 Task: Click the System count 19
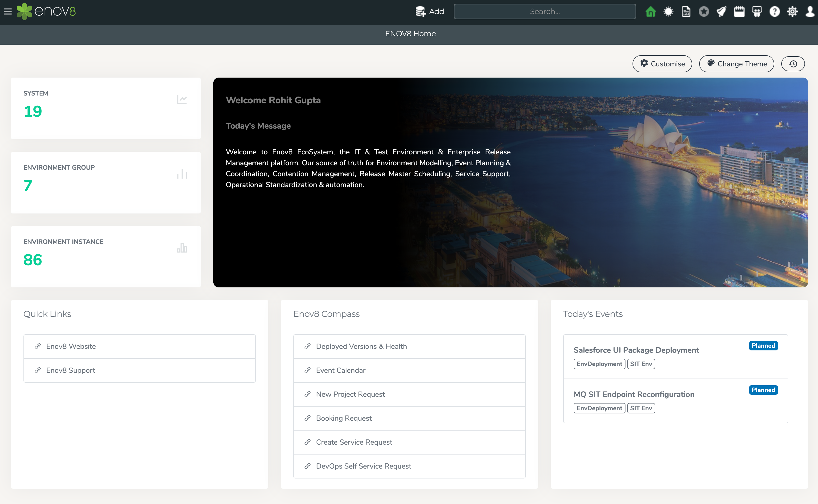point(33,111)
